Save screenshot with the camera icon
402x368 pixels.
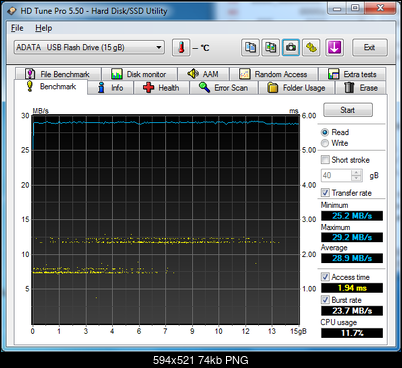click(x=291, y=47)
